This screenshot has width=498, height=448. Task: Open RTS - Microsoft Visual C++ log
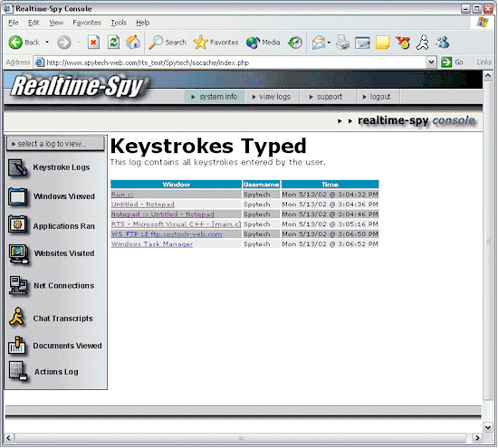point(176,224)
